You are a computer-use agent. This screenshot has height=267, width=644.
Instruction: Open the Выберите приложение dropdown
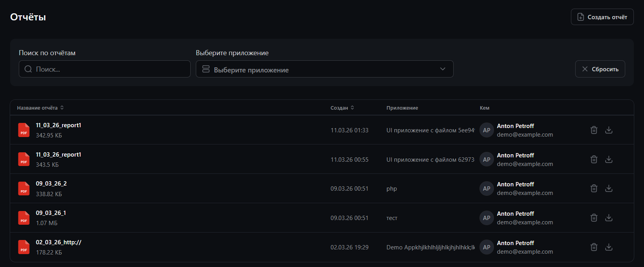pyautogui.click(x=324, y=69)
